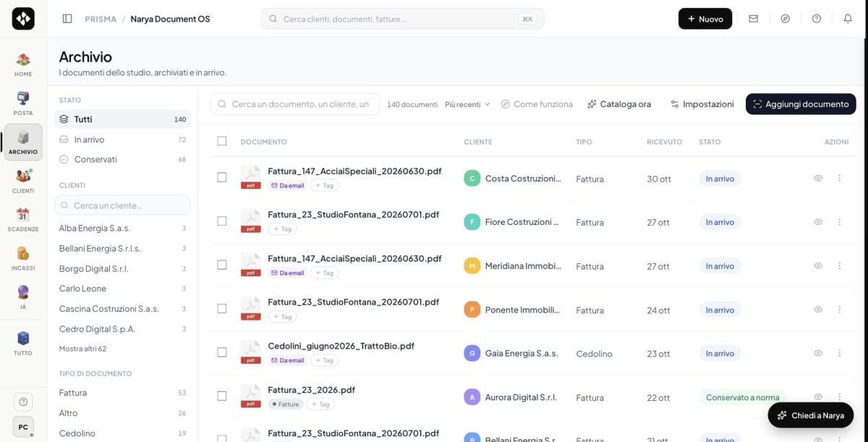Open the Clienti section icon
Viewport: 868px width, 442px height.
[23, 180]
